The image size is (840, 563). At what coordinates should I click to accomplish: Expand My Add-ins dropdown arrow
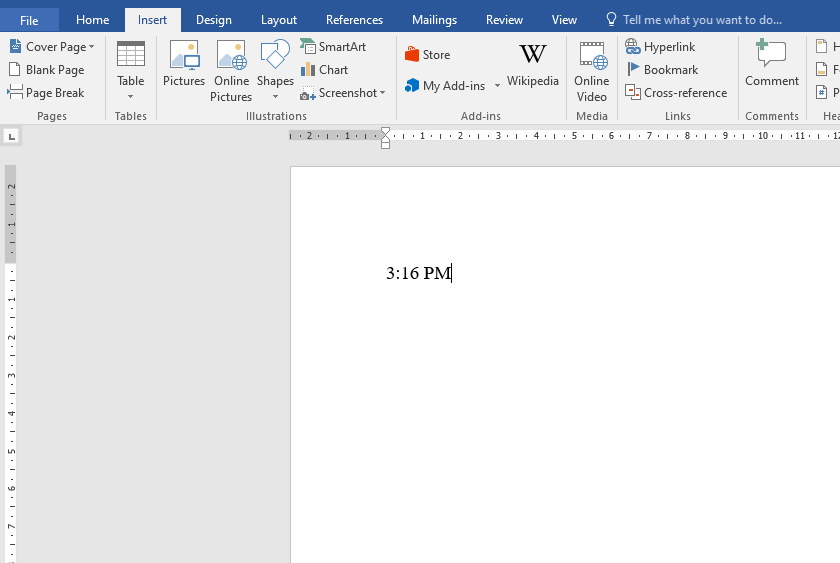tap(497, 86)
